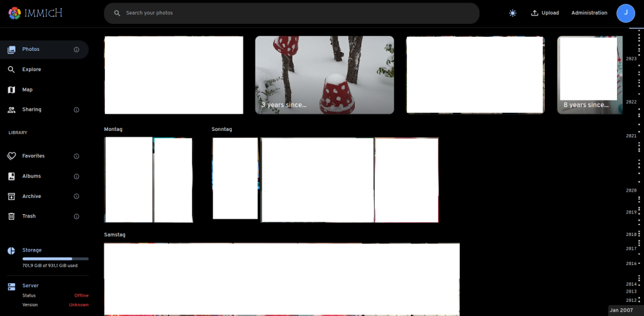
Task: Show info for Favorites item
Action: tap(77, 156)
